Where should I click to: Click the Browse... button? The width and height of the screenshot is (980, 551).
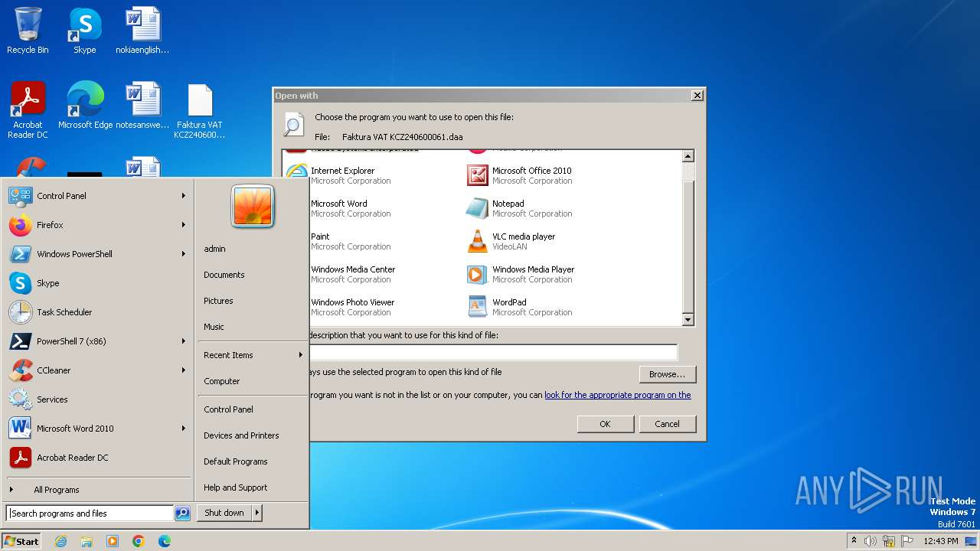pos(668,374)
